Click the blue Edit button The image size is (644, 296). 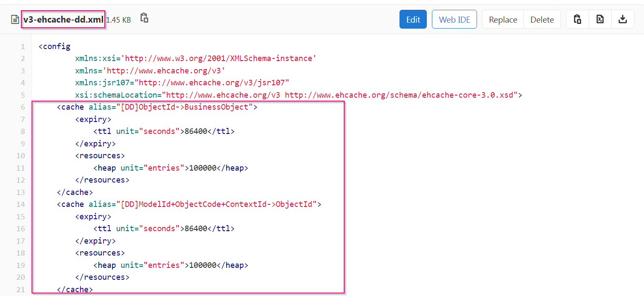click(x=413, y=20)
